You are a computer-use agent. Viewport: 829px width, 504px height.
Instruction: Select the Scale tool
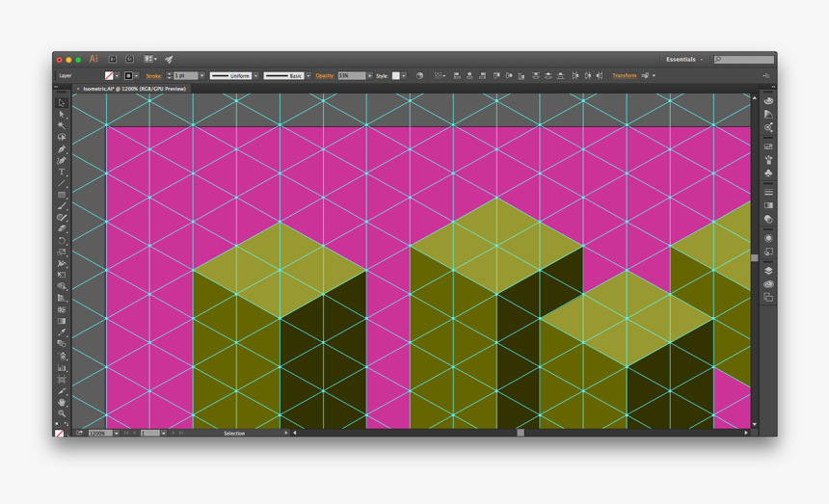click(x=62, y=252)
